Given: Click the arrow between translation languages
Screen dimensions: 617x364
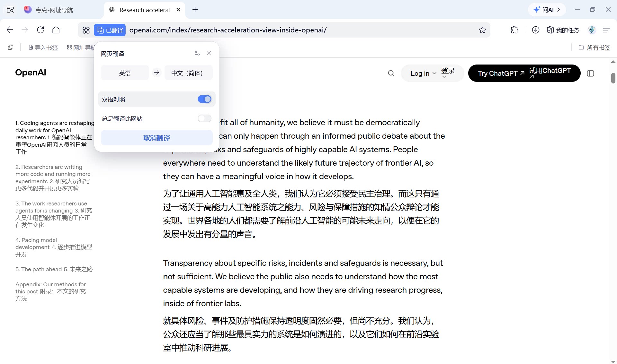Looking at the screenshot, I should click(x=156, y=73).
